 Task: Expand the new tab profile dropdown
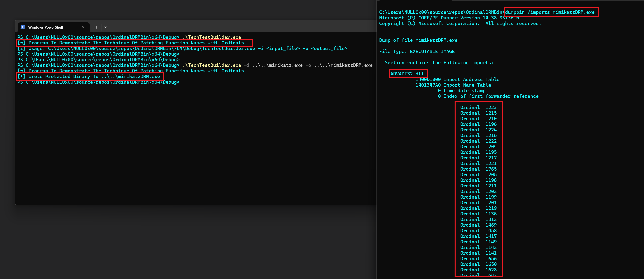[106, 27]
